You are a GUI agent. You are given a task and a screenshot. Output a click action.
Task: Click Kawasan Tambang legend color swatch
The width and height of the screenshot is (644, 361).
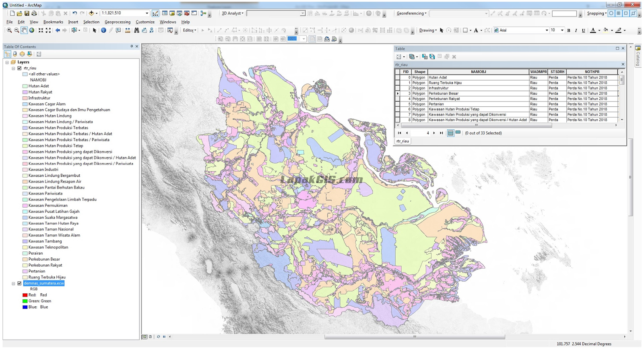25,241
